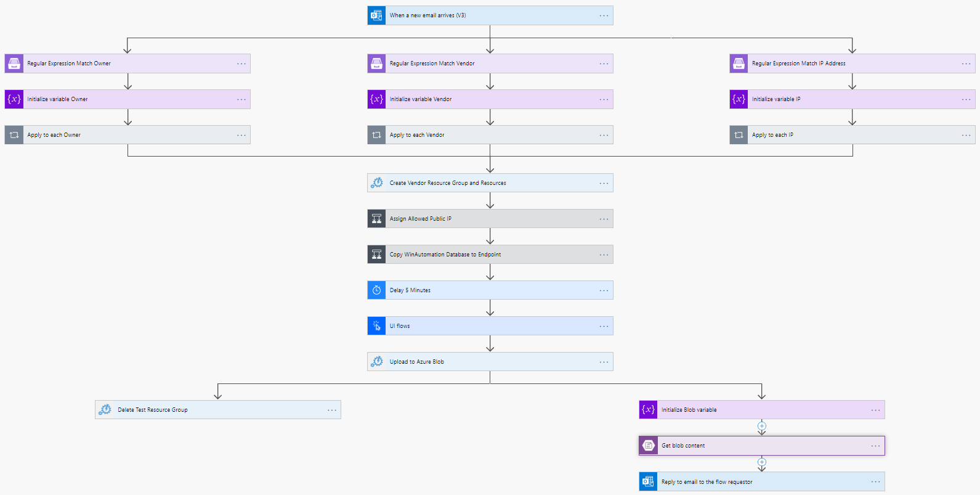
Task: Click the timer icon on Delay 5 Minutes
Action: click(376, 290)
